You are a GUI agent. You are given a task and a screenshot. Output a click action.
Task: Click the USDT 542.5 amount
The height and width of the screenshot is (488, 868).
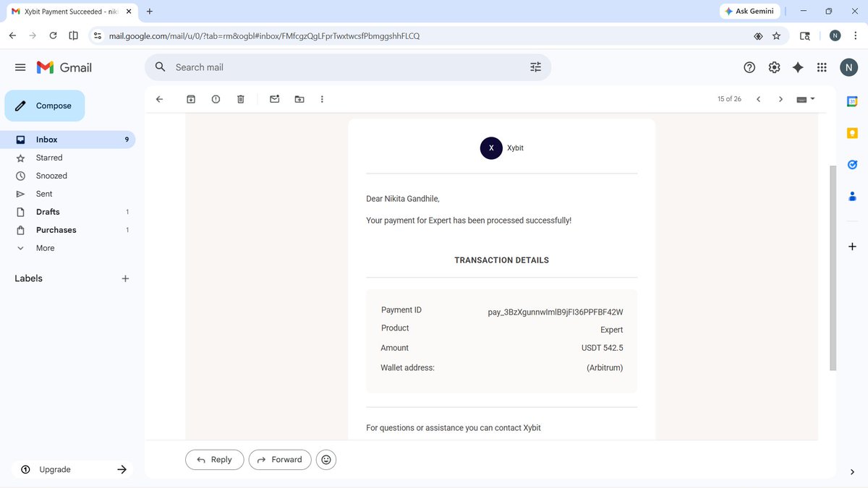tap(603, 348)
